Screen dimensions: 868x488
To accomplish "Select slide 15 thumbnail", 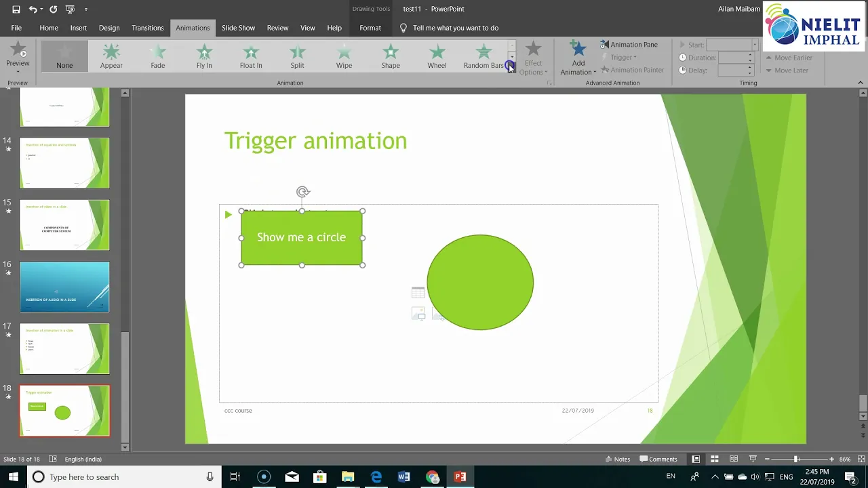I will tap(64, 225).
